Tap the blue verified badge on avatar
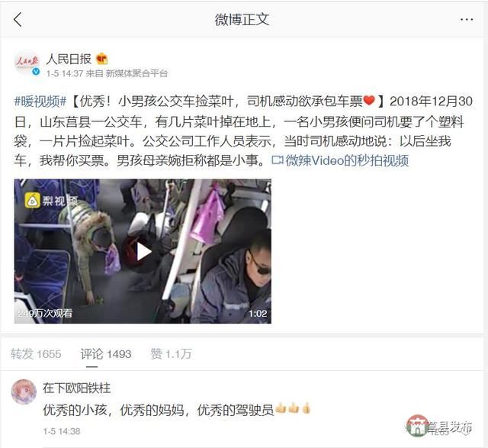 click(36, 71)
